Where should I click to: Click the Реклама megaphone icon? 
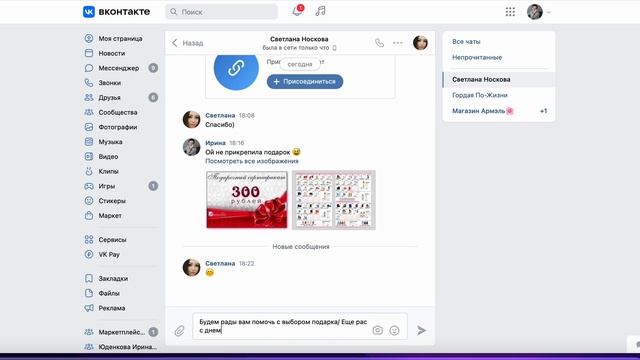pos(89,308)
